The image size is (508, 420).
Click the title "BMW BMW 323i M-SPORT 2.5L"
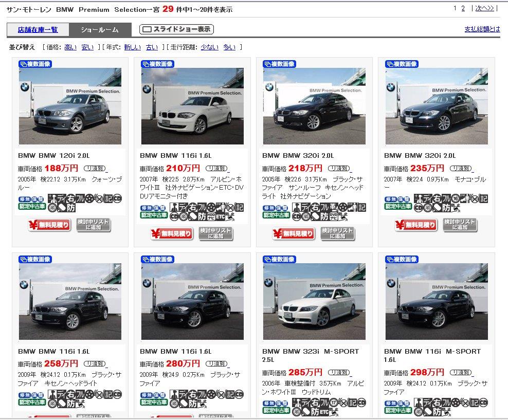point(311,355)
